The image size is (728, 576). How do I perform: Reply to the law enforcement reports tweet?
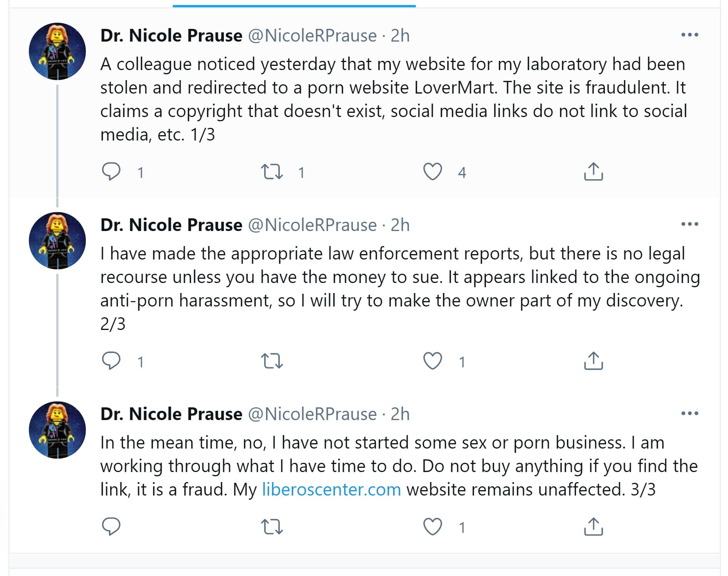click(x=111, y=361)
